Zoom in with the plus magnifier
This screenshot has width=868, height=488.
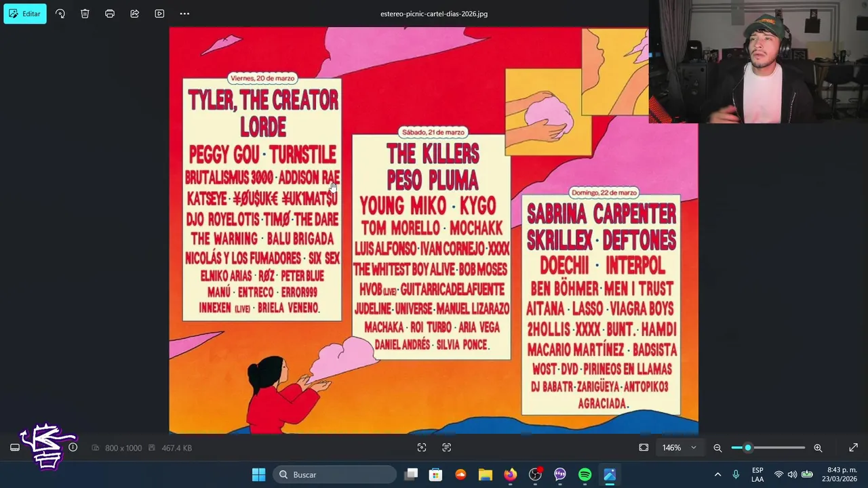(x=818, y=448)
